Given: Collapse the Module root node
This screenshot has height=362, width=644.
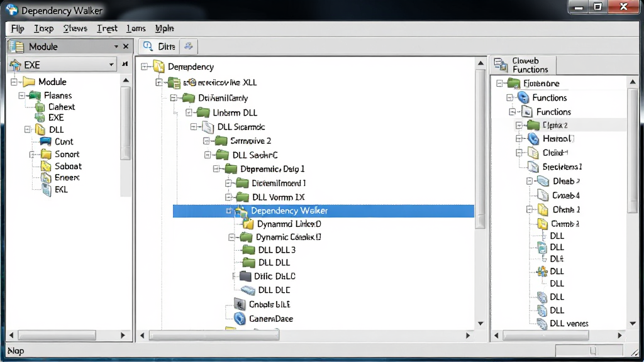Looking at the screenshot, I should click(14, 82).
